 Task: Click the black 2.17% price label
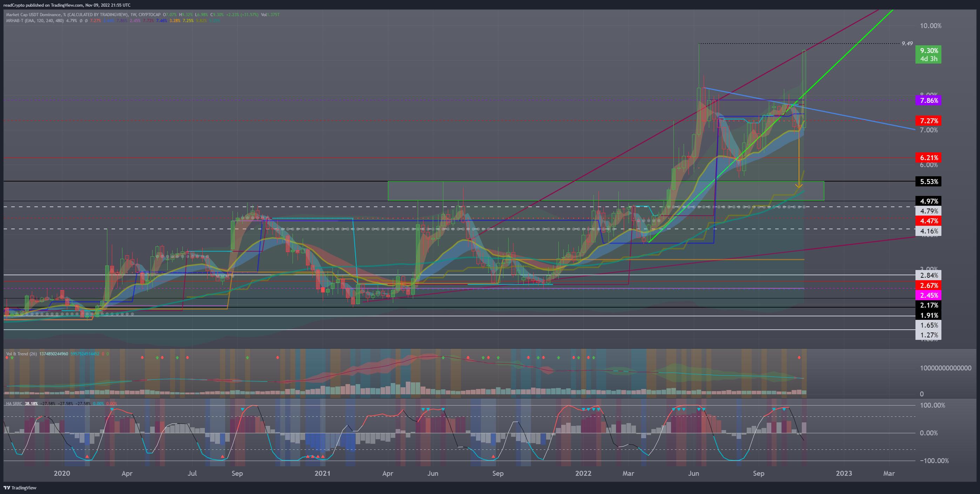[x=929, y=305]
